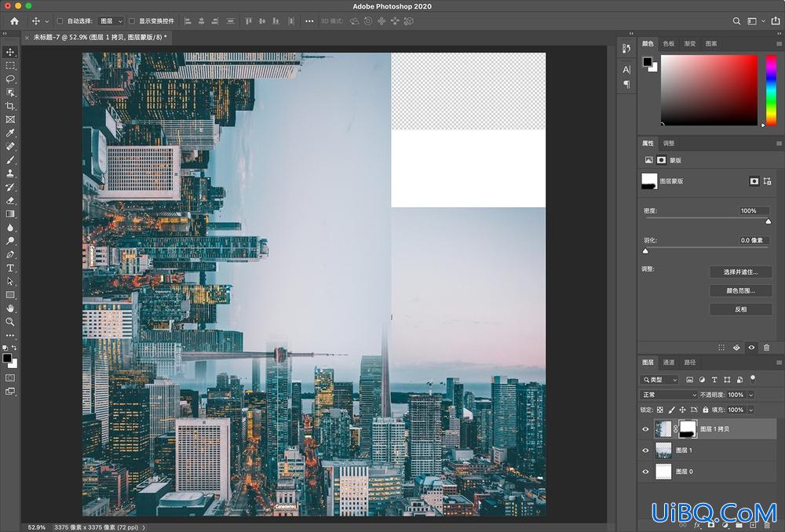Switch to the 调整 tab
Viewport: 785px width, 532px height.
(x=669, y=143)
